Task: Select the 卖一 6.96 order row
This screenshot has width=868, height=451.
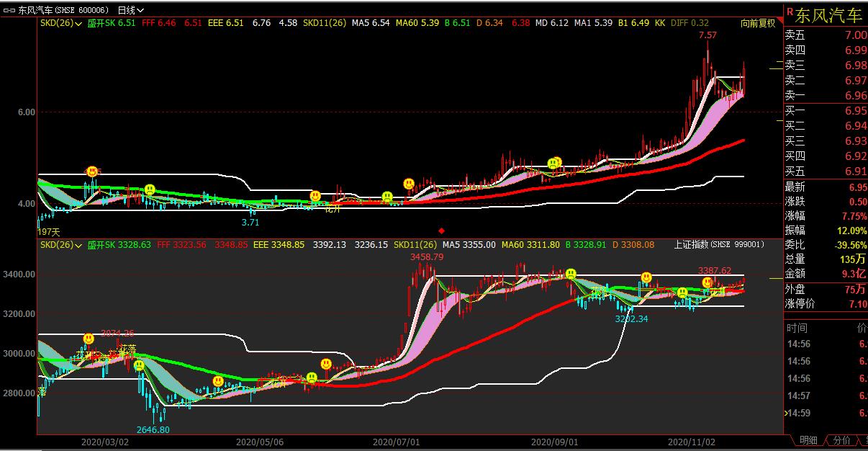Action: pos(826,95)
